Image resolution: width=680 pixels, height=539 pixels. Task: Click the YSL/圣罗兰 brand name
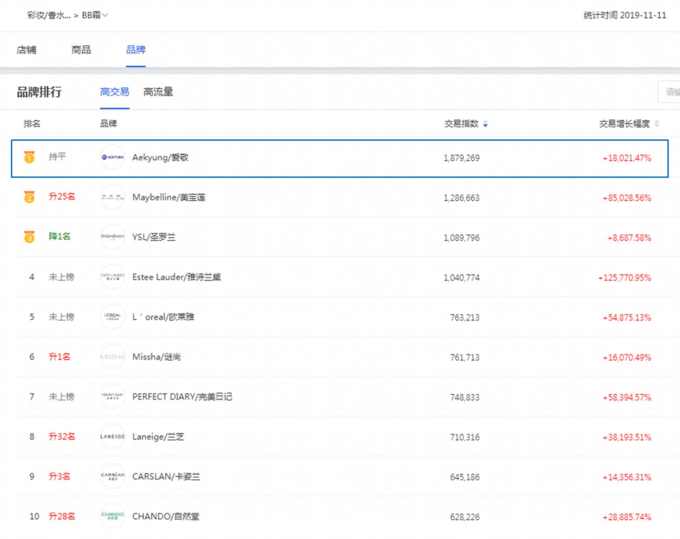(154, 237)
